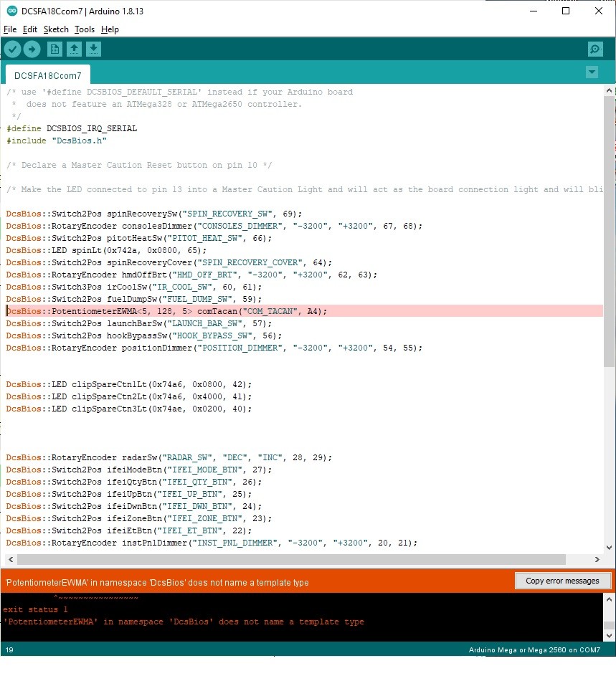This screenshot has height=676, width=616.
Task: Open the Help menu
Action: pos(110,29)
